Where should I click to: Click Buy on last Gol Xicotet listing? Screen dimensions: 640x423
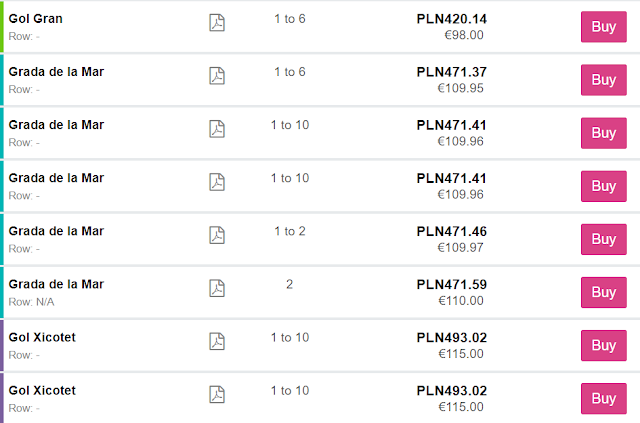[x=603, y=398]
